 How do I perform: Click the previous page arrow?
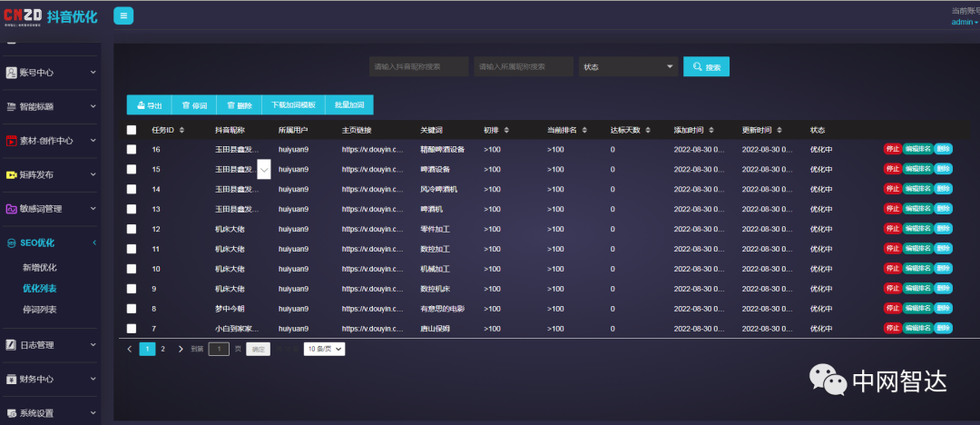coord(130,349)
